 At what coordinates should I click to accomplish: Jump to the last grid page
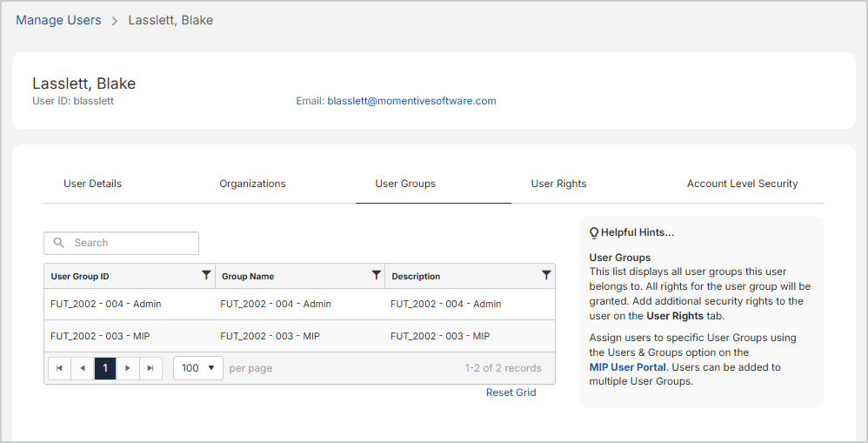(150, 368)
